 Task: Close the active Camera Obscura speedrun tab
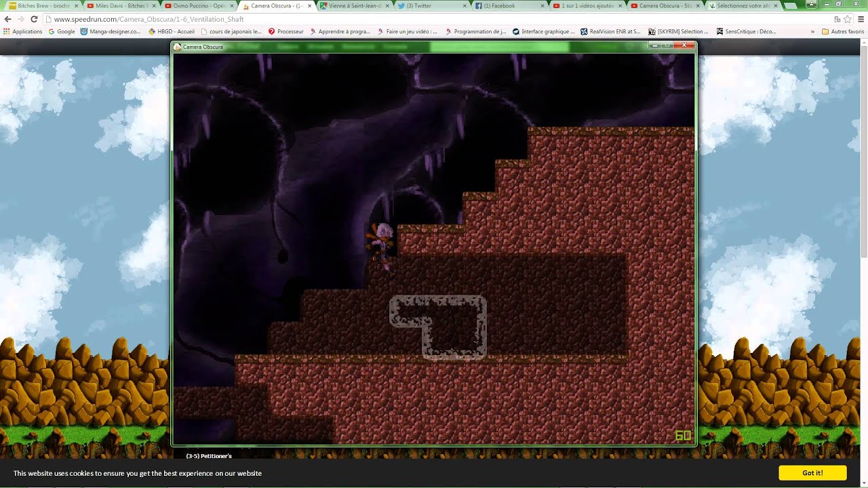point(309,5)
